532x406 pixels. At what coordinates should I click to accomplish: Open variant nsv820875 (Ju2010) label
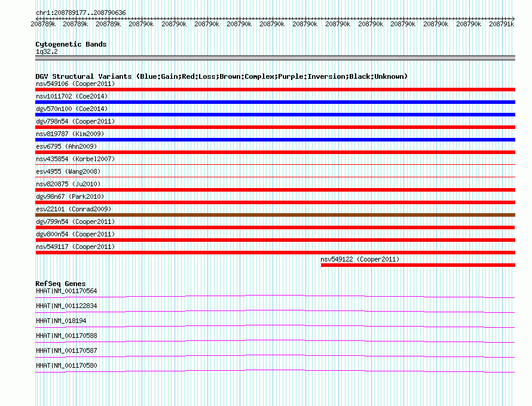pyautogui.click(x=68, y=184)
